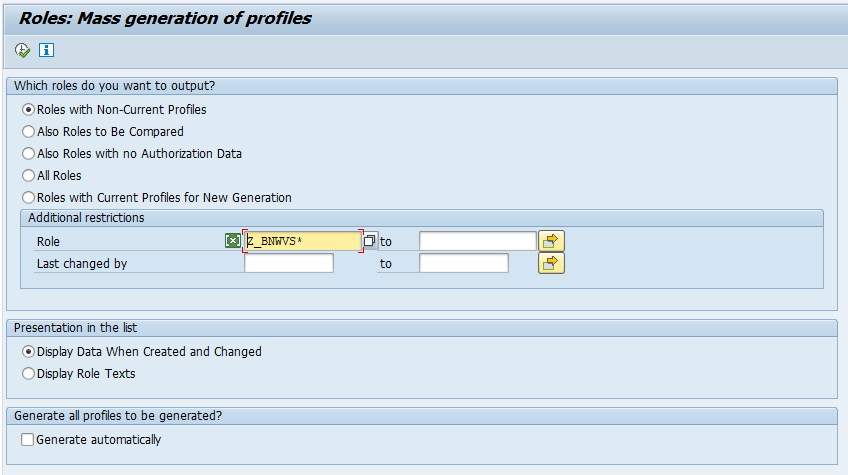Open multiple selection arrow for Last changed by
Image resolution: width=848 pixels, height=475 pixels.
552,264
